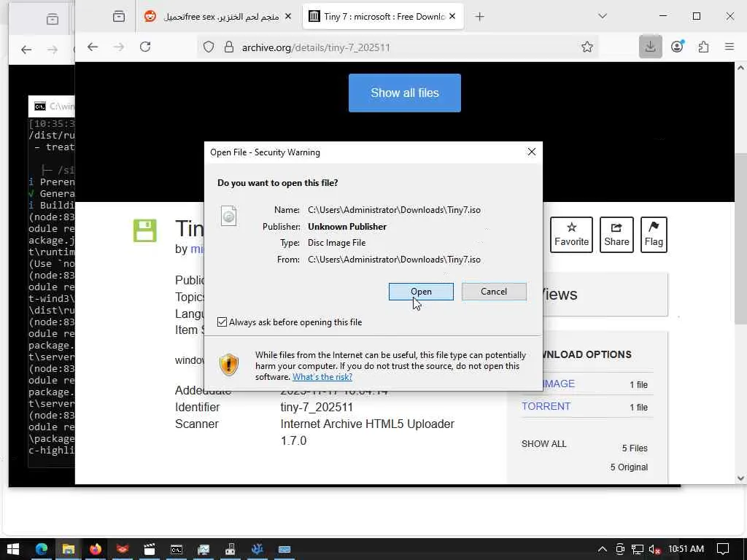The width and height of the screenshot is (747, 560).
Task: Close the Security Warning dialog
Action: point(532,152)
